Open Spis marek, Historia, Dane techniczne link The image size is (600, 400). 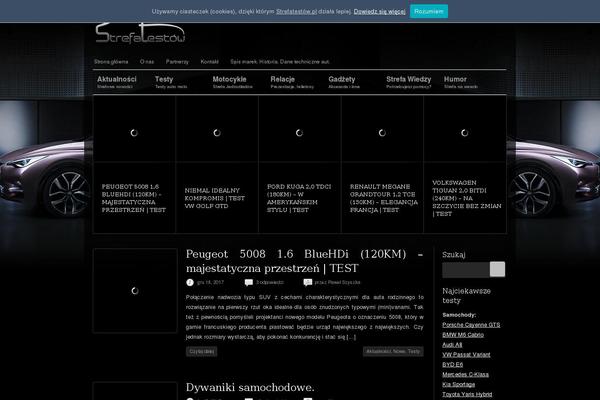280,62
